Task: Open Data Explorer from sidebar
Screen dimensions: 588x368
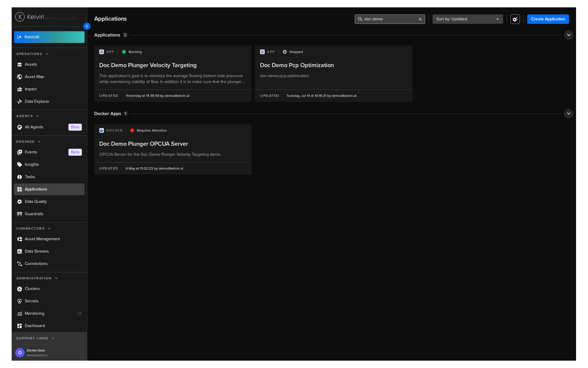Action: [x=49, y=102]
